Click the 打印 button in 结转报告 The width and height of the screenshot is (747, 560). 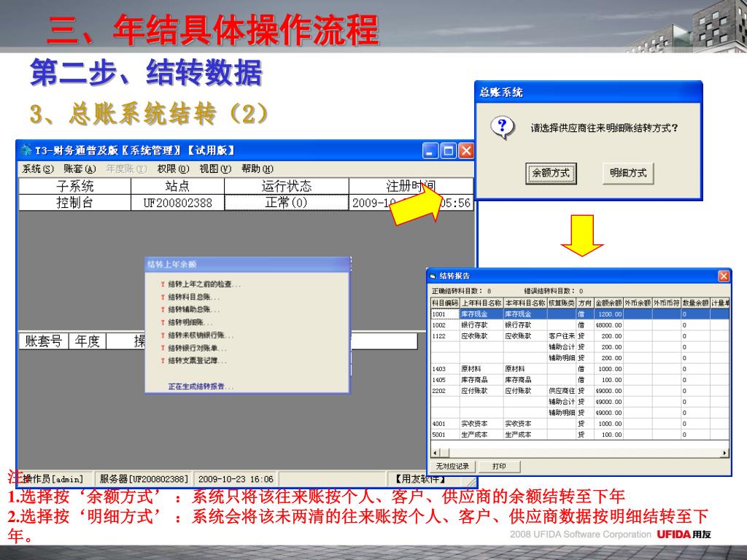[x=499, y=466]
